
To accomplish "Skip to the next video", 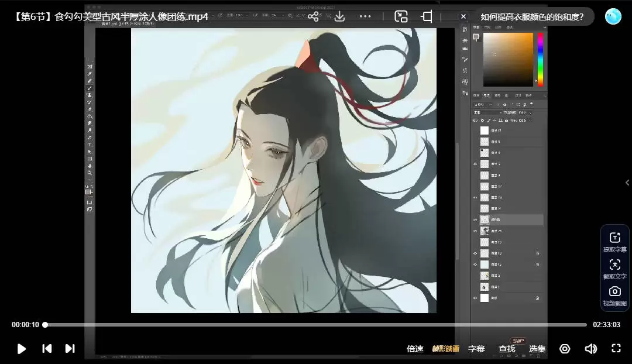I will (x=70, y=349).
